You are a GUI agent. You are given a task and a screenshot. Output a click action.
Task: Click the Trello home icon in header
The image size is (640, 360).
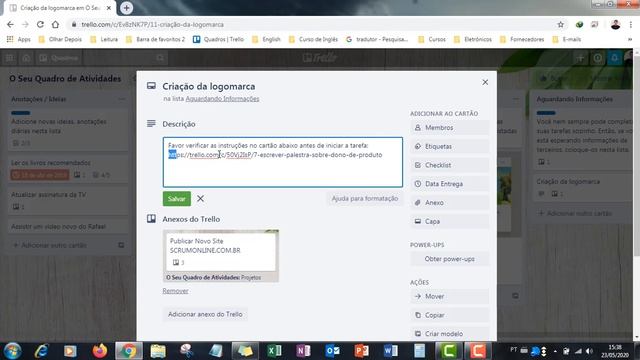[x=26, y=58]
